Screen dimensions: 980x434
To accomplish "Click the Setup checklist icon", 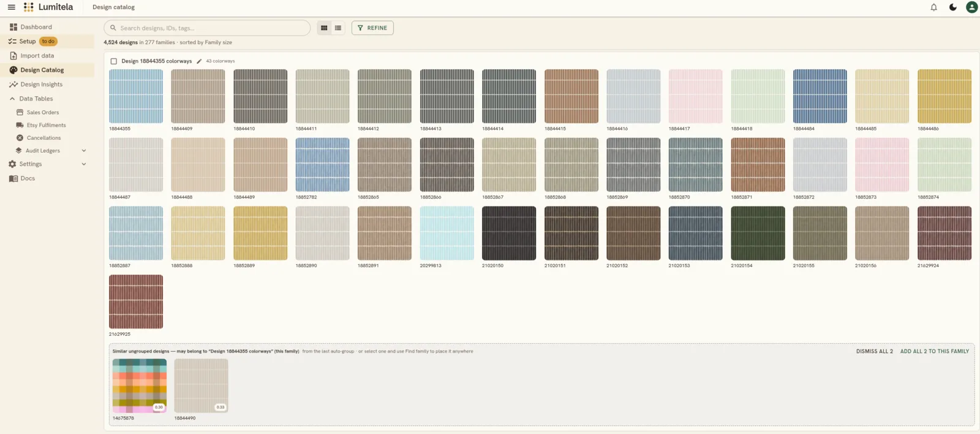I will coord(12,41).
